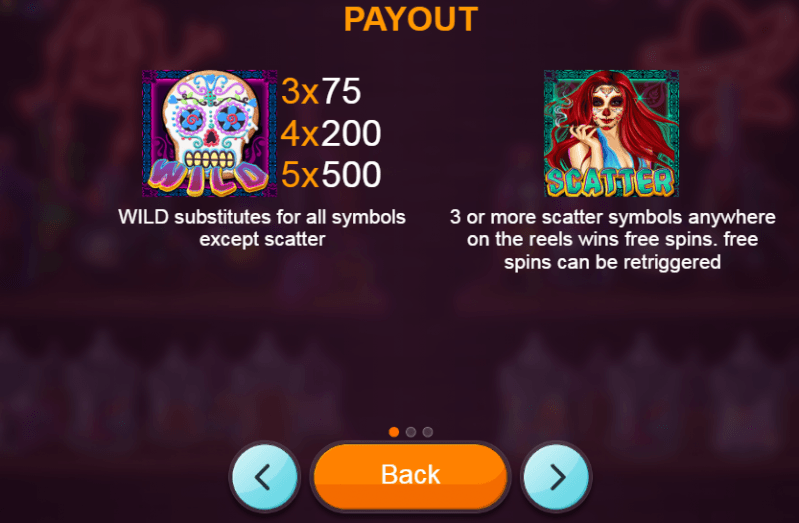Click the SCATTER lettering on woman symbol
The width and height of the screenshot is (799, 523).
coord(610,181)
